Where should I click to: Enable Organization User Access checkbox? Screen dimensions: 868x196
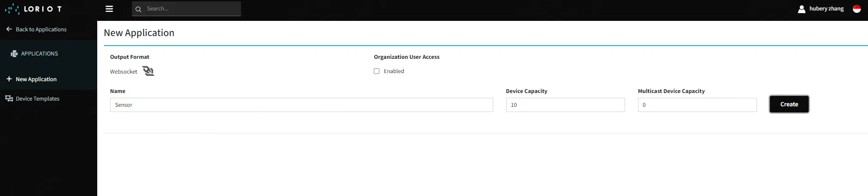tap(377, 71)
